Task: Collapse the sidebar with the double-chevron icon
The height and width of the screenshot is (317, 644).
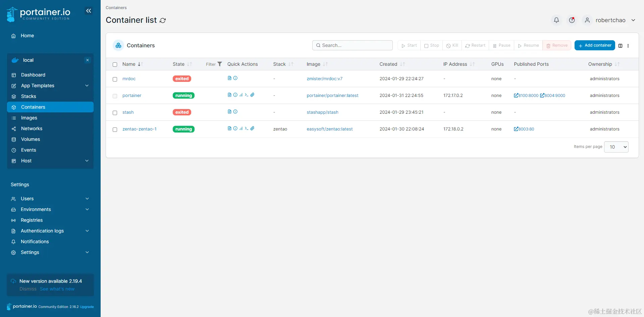Action: (89, 11)
